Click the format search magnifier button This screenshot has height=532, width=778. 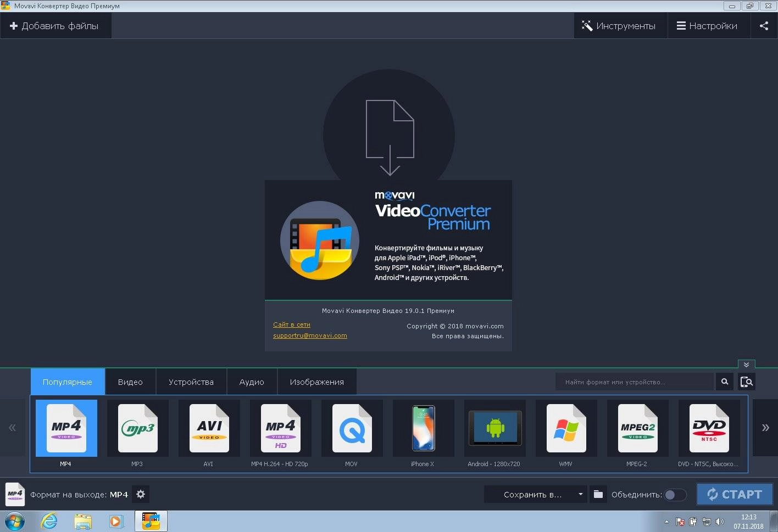tap(725, 382)
